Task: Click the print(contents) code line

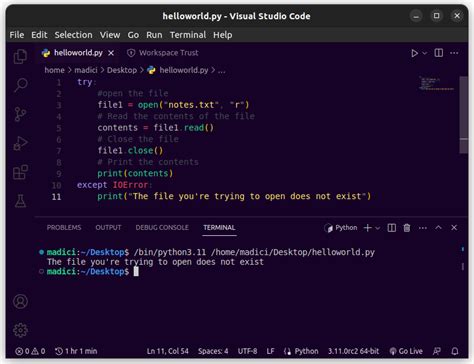Action: (x=135, y=173)
